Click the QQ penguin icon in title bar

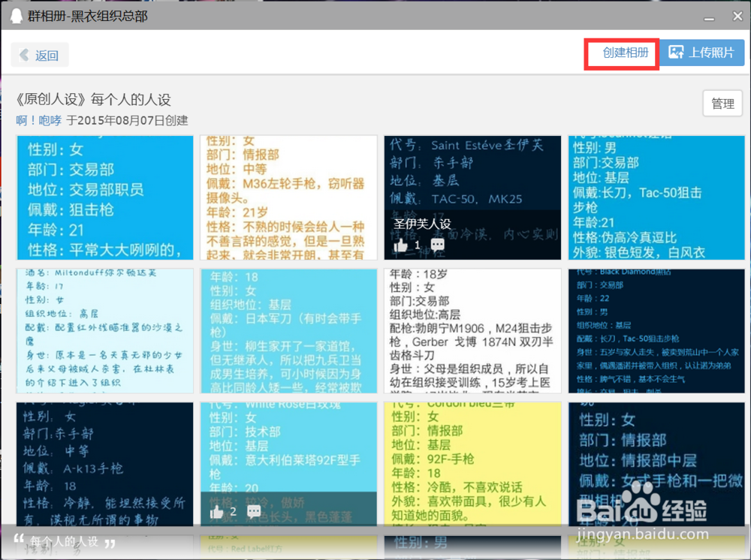[17, 16]
